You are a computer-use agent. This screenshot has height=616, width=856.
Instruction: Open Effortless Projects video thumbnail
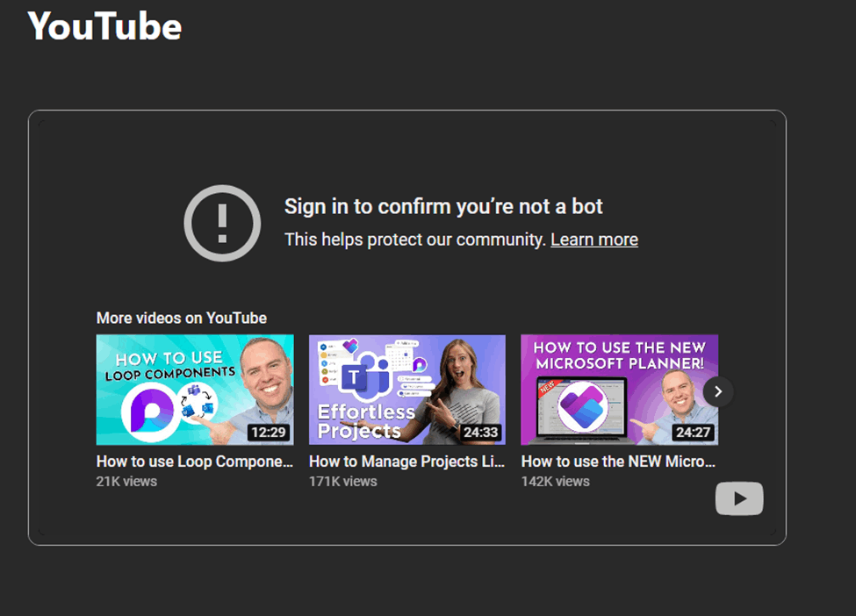pyautogui.click(x=407, y=390)
